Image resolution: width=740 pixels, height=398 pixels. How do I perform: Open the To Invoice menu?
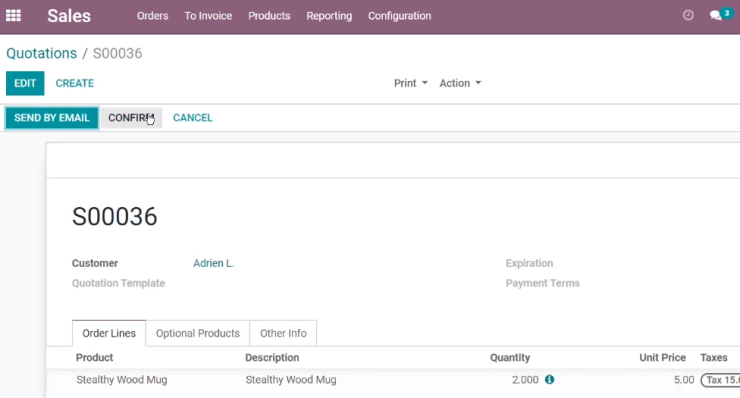pyautogui.click(x=208, y=16)
